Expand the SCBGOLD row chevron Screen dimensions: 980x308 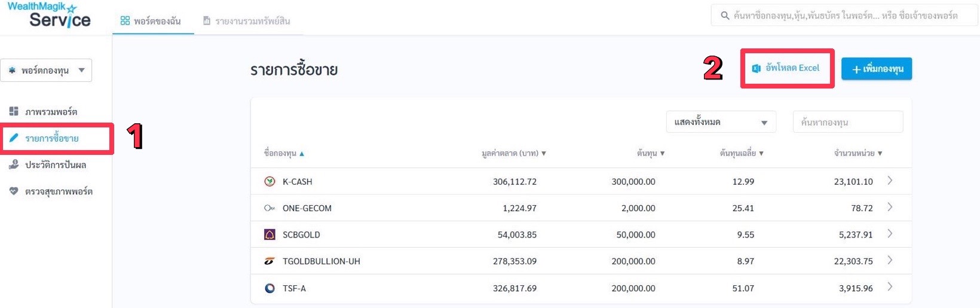coord(890,234)
